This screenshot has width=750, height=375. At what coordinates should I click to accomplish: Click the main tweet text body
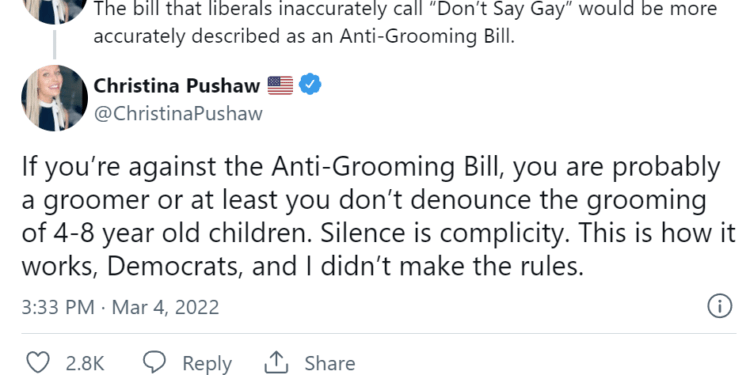(x=378, y=216)
